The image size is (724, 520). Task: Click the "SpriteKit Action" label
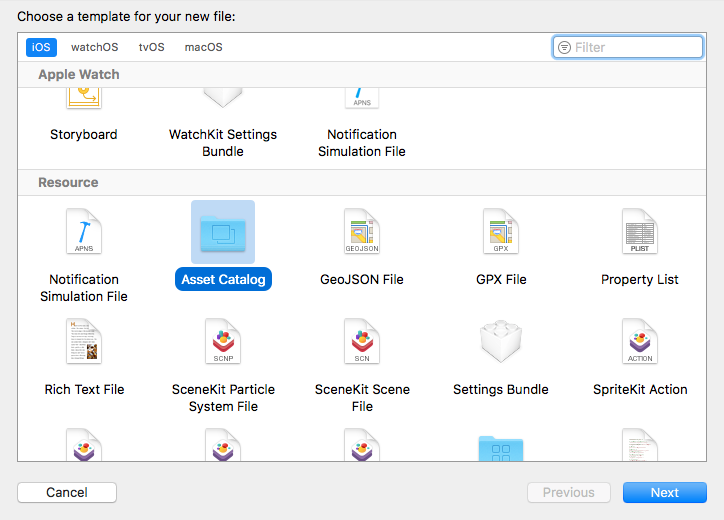coord(640,390)
